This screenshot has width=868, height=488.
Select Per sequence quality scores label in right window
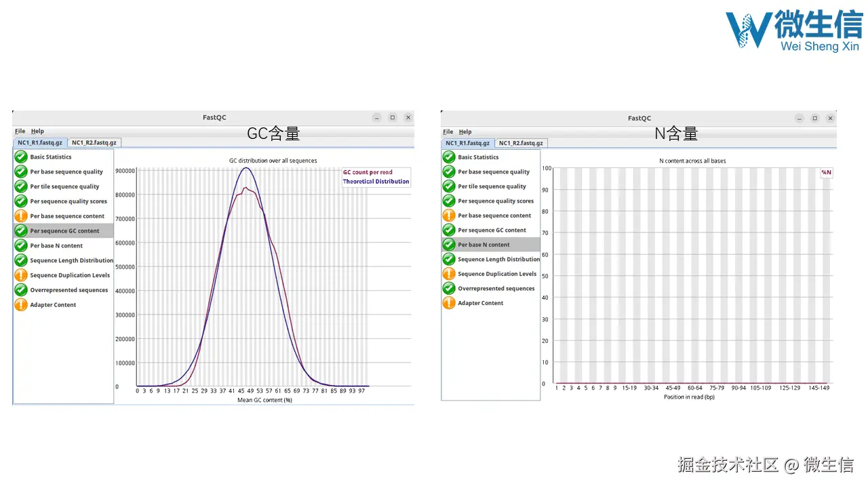[496, 201]
